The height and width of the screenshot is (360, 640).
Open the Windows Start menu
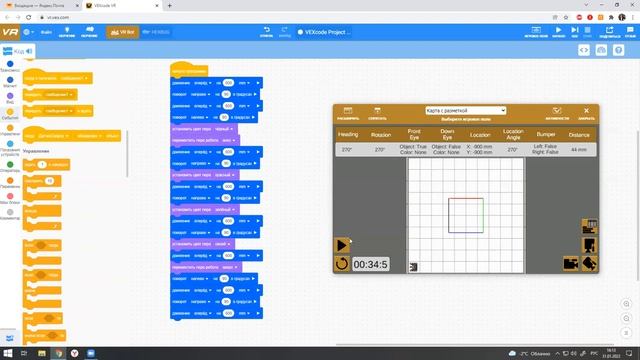[x=8, y=353]
